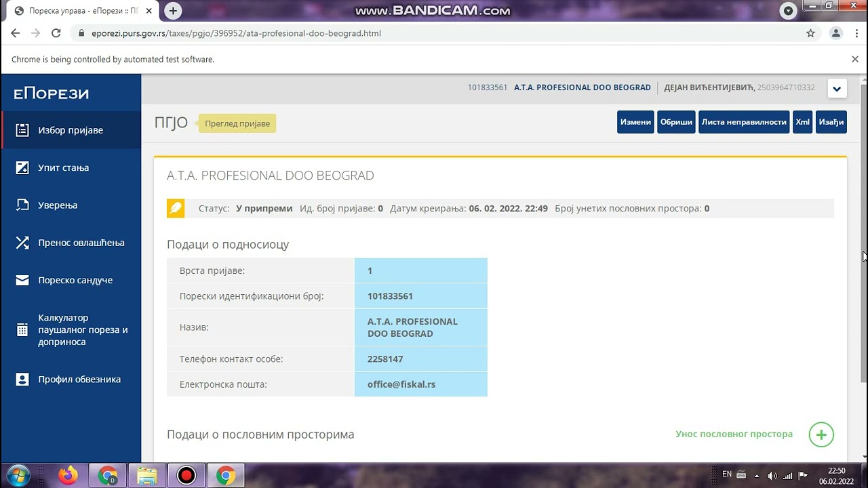Viewport: 868px width, 488px height.
Task: Click the browser back arrow
Action: pyautogui.click(x=16, y=33)
